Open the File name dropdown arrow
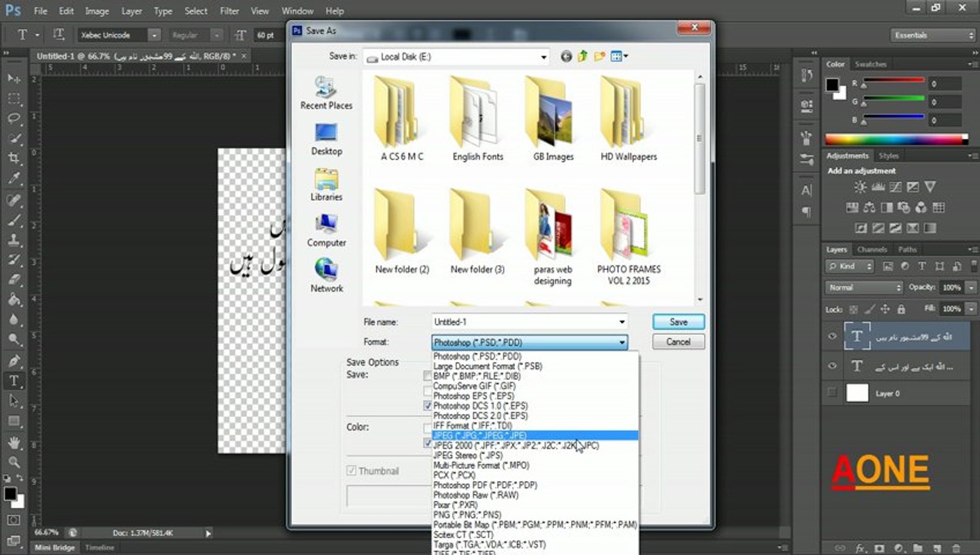This screenshot has height=555, width=980. 622,322
